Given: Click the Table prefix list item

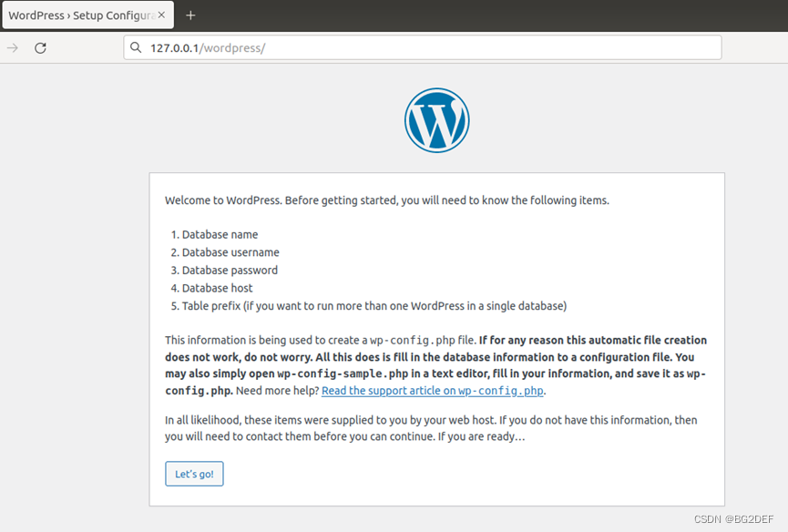Looking at the screenshot, I should coord(374,306).
